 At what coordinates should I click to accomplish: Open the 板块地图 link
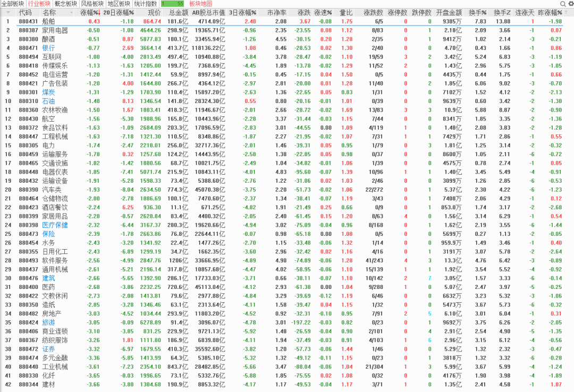tap(200, 4)
